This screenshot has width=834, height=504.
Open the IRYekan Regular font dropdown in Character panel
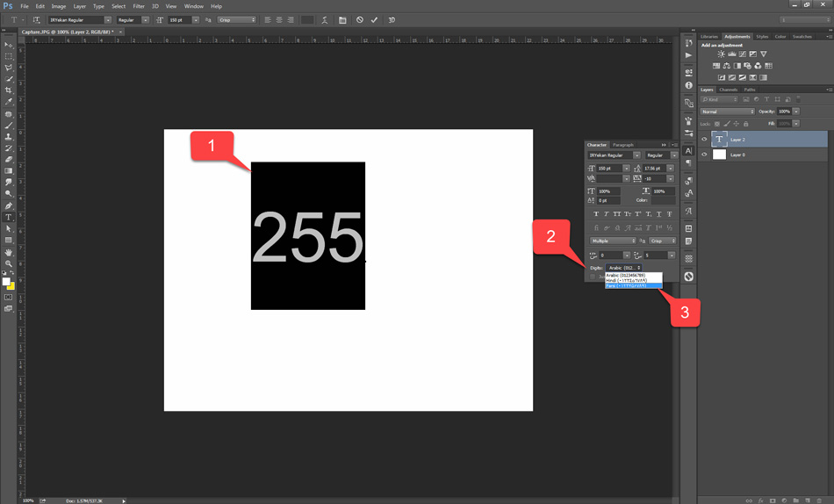pos(614,155)
